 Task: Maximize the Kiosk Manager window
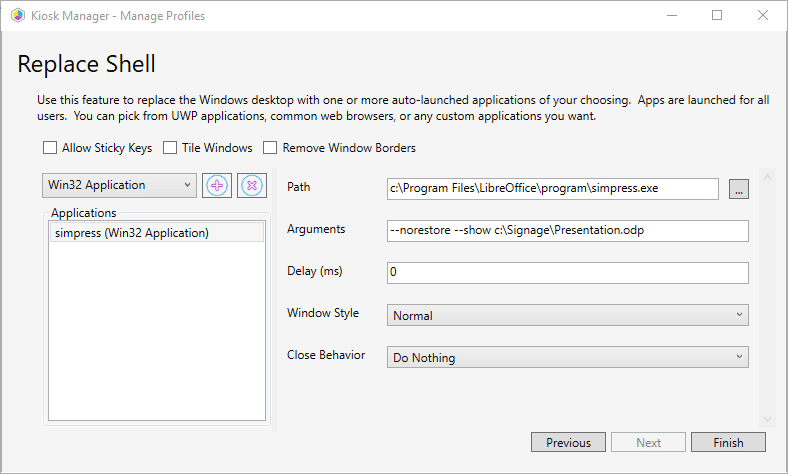pos(716,15)
